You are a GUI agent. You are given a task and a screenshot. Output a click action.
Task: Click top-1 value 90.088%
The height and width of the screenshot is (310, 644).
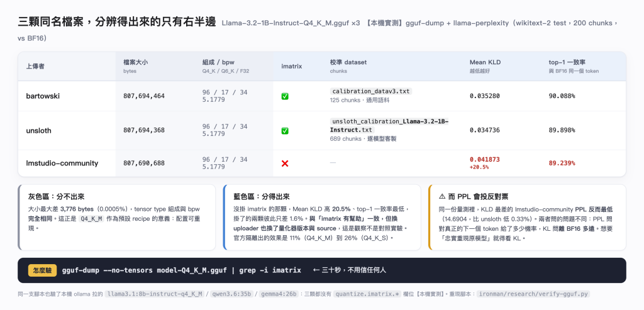click(x=562, y=96)
